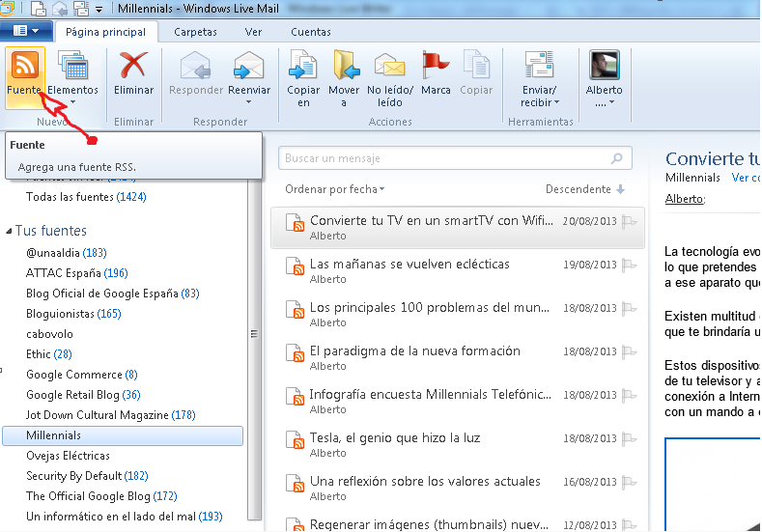Click RSS icon of El paradigma message
Screen dimensions: 762x532
295,352
